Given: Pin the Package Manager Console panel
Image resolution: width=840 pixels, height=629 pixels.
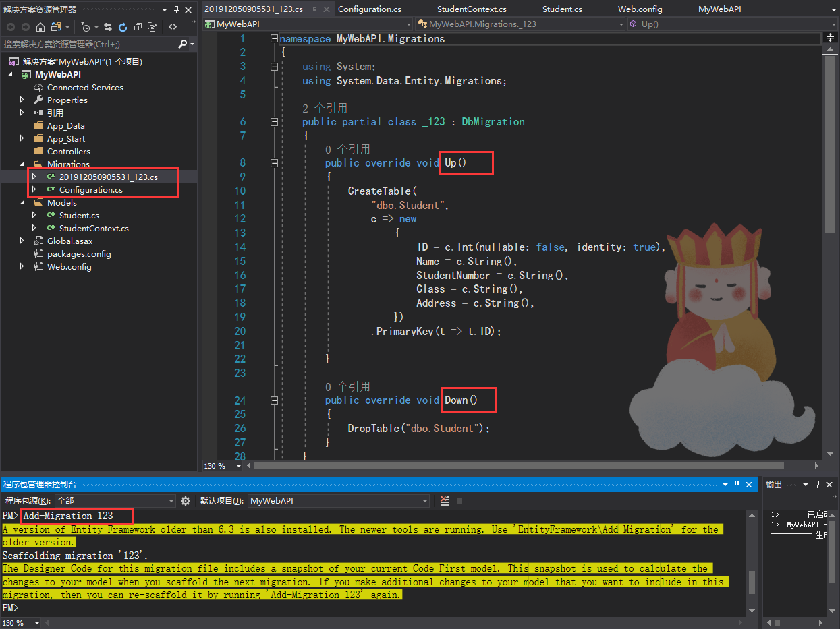Looking at the screenshot, I should (x=737, y=484).
